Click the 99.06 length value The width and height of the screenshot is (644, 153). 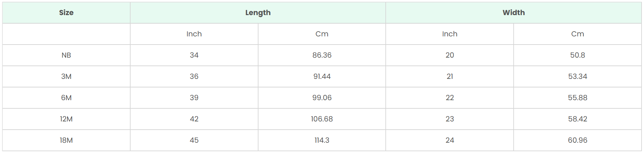[x=322, y=98]
